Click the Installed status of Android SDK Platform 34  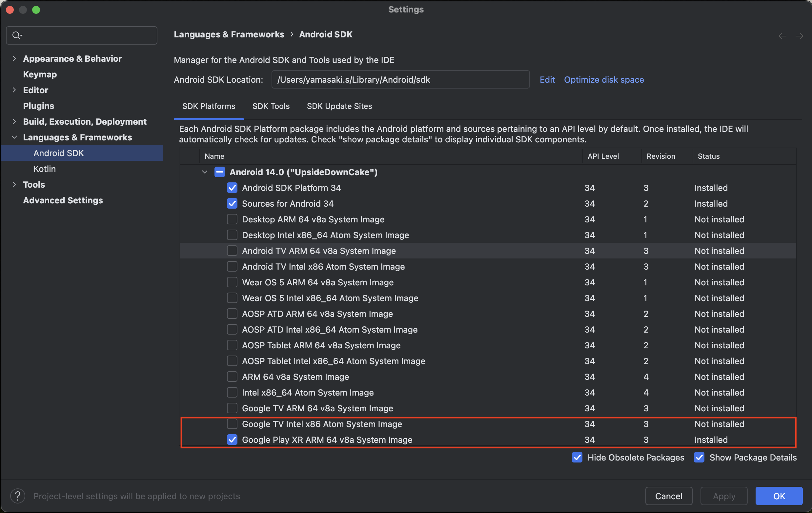(x=711, y=188)
